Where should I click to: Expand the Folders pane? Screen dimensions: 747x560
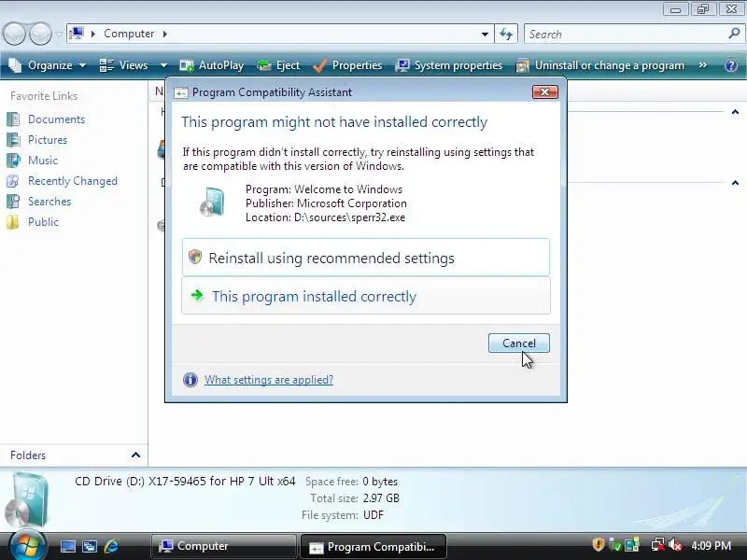[135, 455]
